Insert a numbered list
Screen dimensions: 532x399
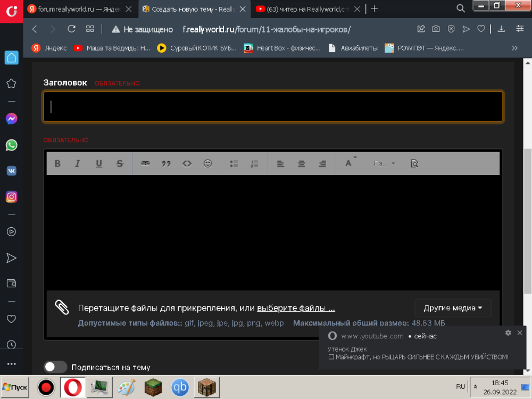(254, 163)
